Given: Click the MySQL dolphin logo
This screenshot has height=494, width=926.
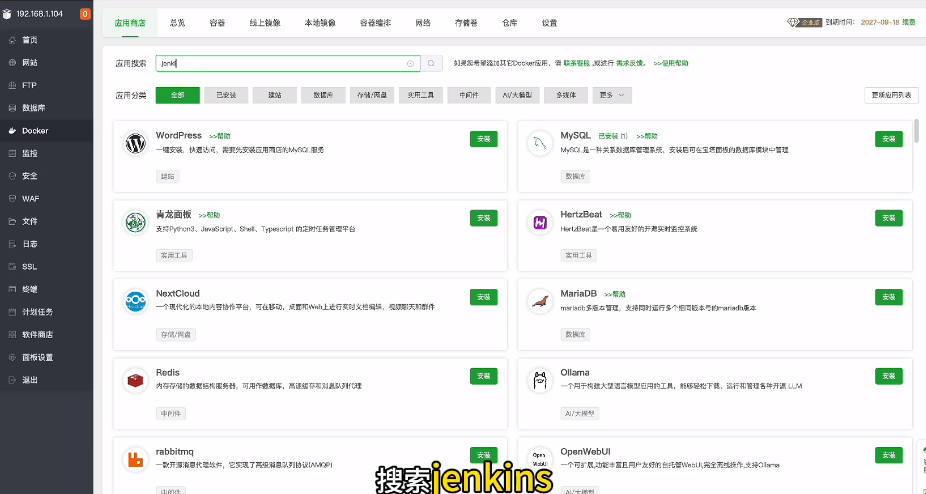Looking at the screenshot, I should coord(540,143).
